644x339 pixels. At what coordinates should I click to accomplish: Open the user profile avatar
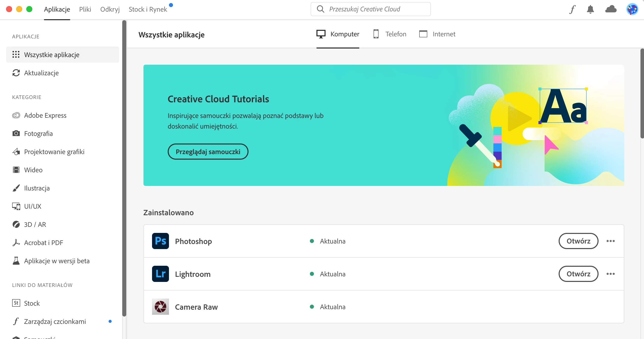[x=632, y=9]
